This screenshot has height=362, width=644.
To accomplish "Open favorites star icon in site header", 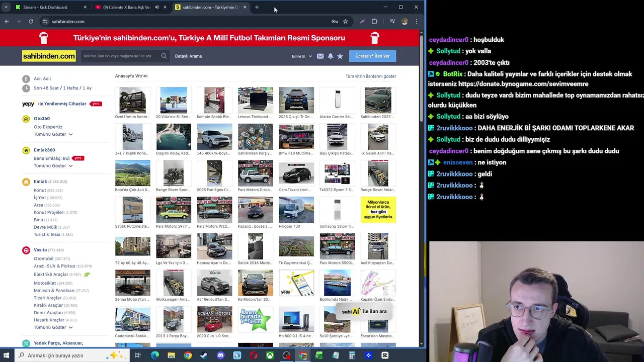I will click(340, 56).
